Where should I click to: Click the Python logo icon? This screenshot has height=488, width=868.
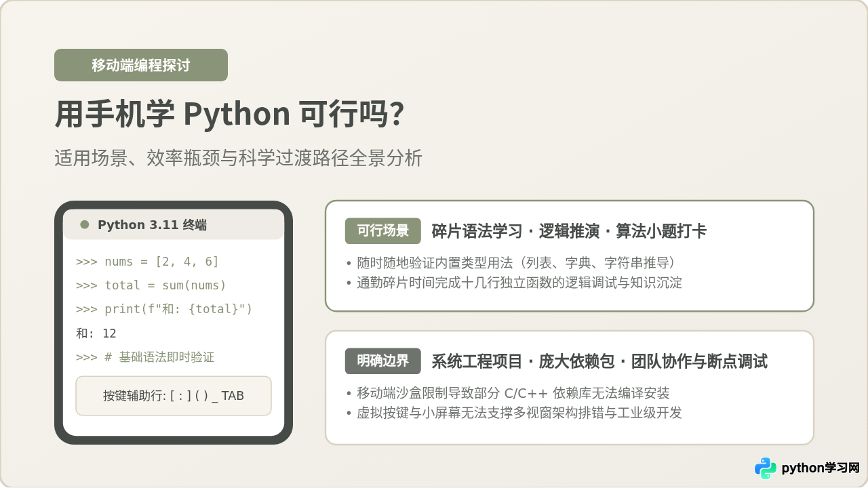click(766, 468)
